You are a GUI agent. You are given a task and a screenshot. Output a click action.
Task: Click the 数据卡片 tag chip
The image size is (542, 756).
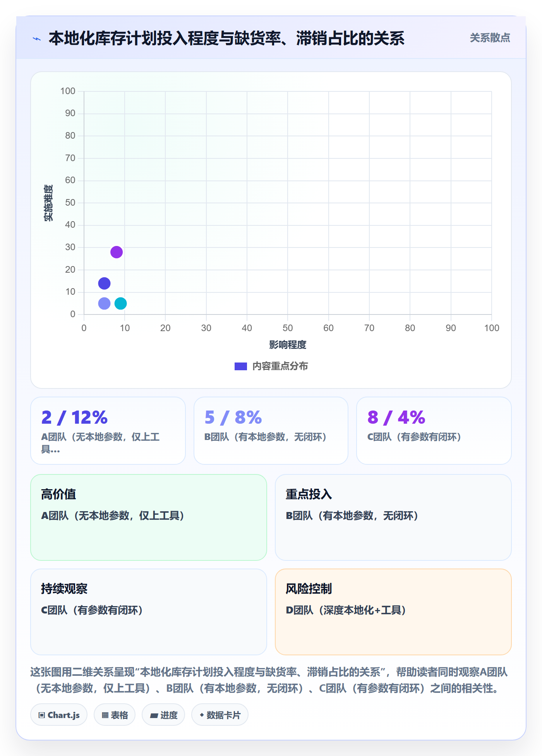click(220, 715)
